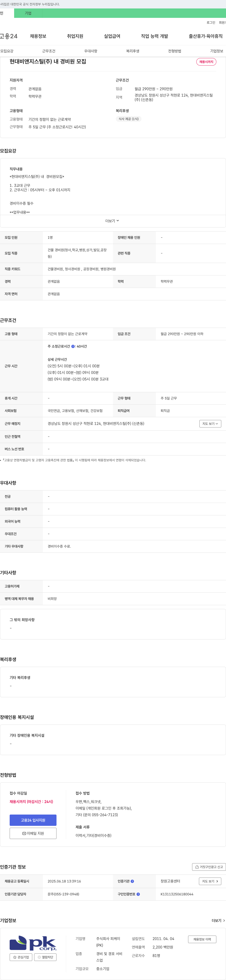Image resolution: width=226 pixels, height=980 pixels.
Task: Click the 문주(055-239-0948) contact text
Action: point(63,894)
